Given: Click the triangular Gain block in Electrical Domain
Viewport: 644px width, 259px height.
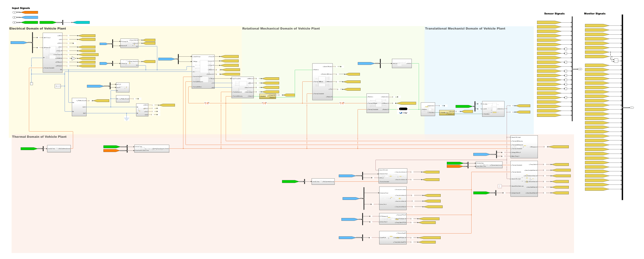Looking at the screenshot, I should coord(73,58).
